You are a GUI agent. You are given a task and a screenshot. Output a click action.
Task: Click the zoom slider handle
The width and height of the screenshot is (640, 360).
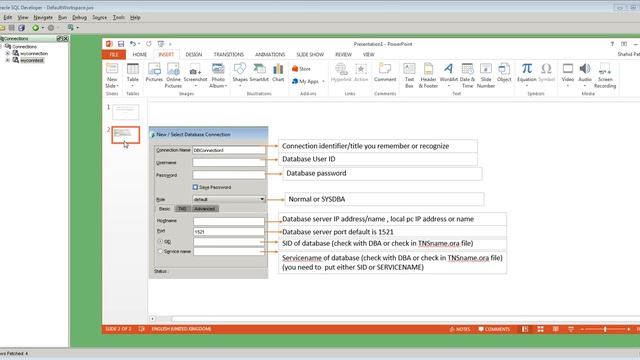(605, 329)
